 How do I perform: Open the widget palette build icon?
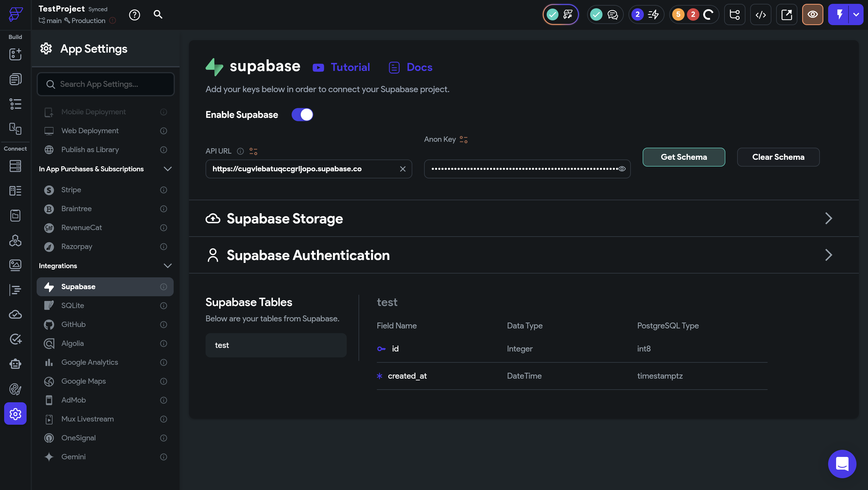[x=15, y=54]
